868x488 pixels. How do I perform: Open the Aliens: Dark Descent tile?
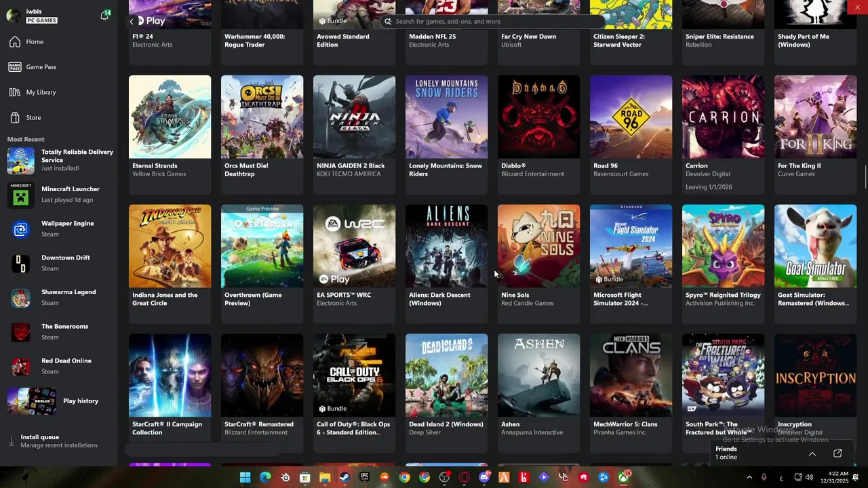[x=446, y=263]
